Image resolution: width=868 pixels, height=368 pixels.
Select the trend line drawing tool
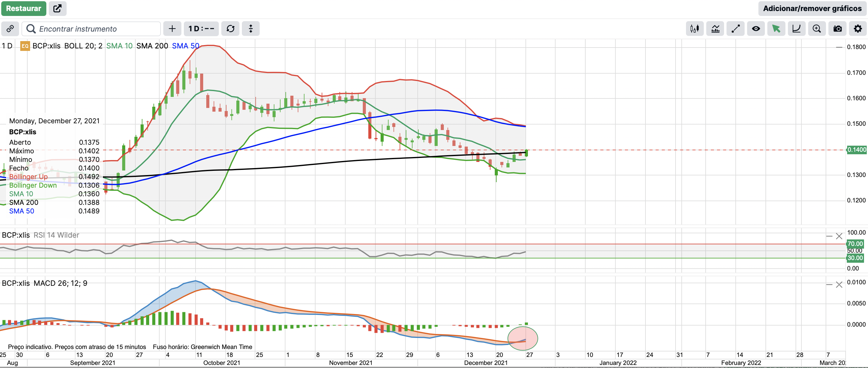pos(735,29)
